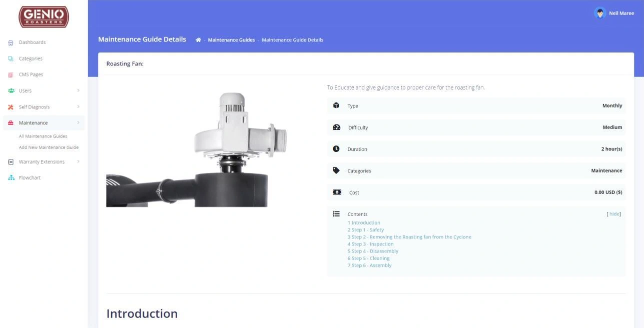Collapse the Maintenance submenu chevron
The image size is (644, 328).
click(x=78, y=123)
